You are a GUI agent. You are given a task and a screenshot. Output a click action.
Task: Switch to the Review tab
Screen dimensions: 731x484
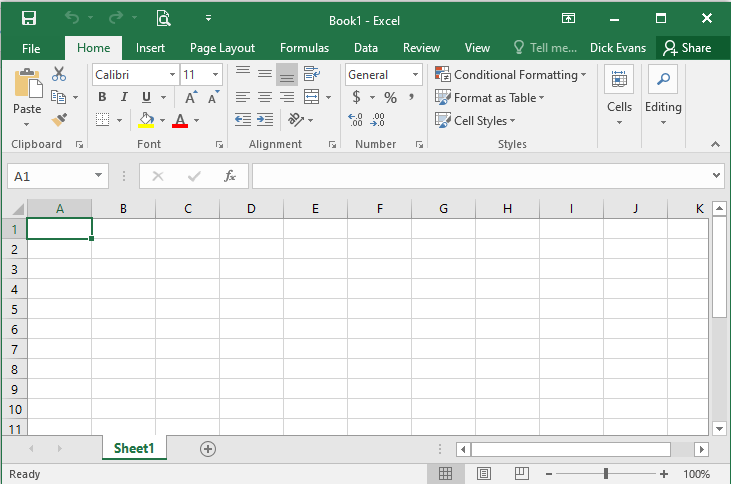421,48
